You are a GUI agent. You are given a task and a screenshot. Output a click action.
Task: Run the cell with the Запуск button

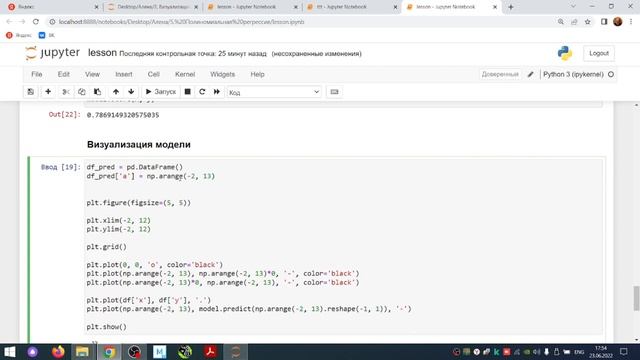click(160, 92)
